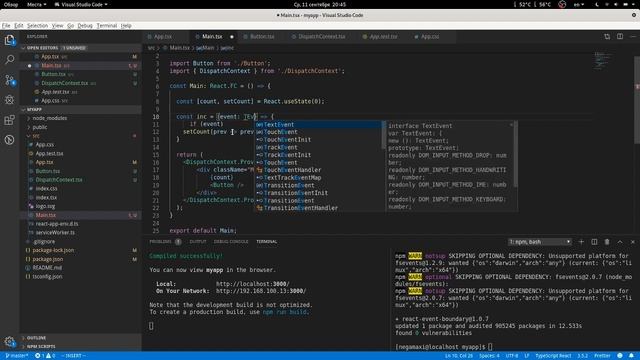Expand the OUTLINE section
640x360 pixels.
(80, 338)
